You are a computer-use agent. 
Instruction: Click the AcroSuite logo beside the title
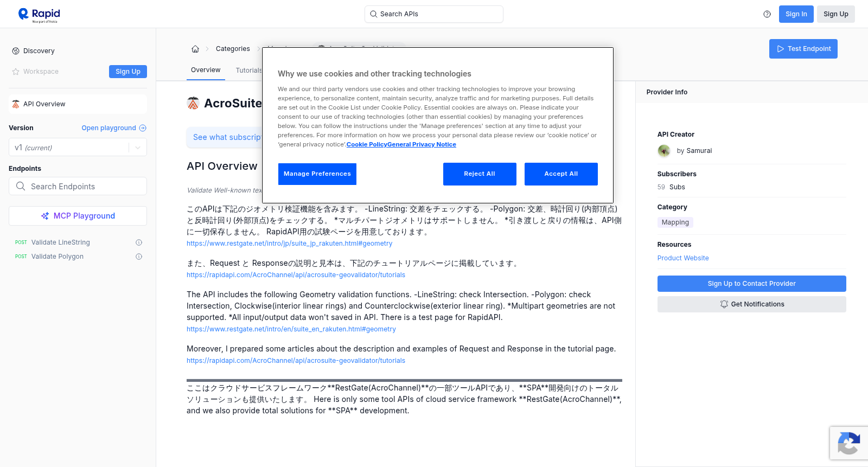click(x=193, y=103)
